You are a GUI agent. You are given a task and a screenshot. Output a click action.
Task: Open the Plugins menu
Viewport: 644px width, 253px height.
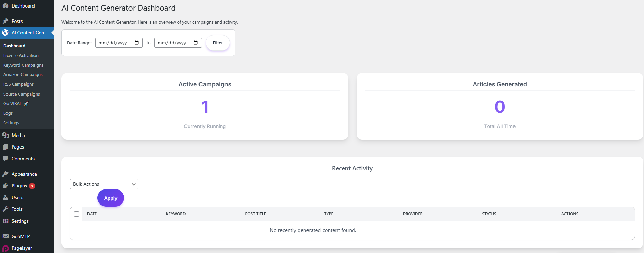[27, 186]
